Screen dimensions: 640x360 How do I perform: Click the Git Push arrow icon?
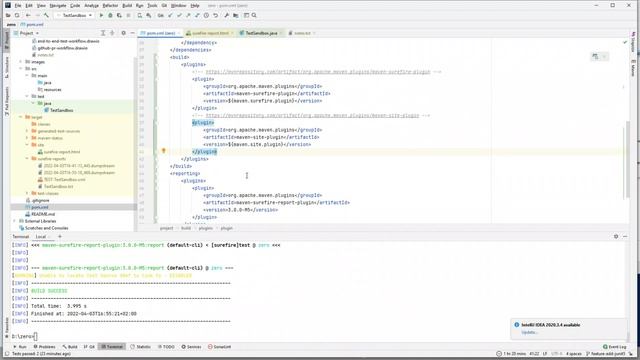pos(188,15)
